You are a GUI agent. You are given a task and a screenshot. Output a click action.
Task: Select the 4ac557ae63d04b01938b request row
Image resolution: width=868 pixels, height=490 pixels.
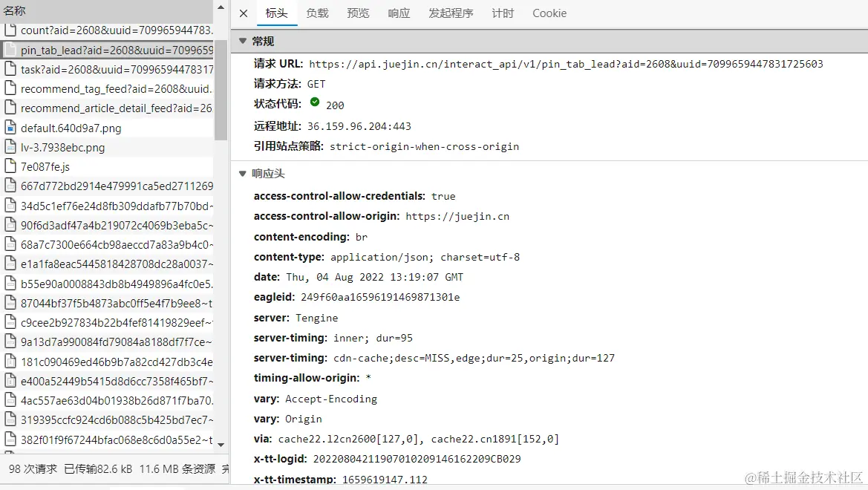point(107,400)
